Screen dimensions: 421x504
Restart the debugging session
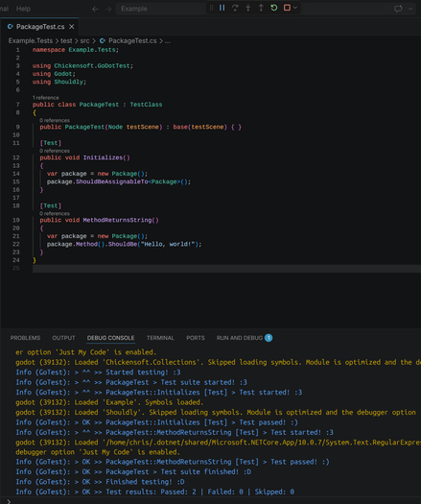coord(274,8)
